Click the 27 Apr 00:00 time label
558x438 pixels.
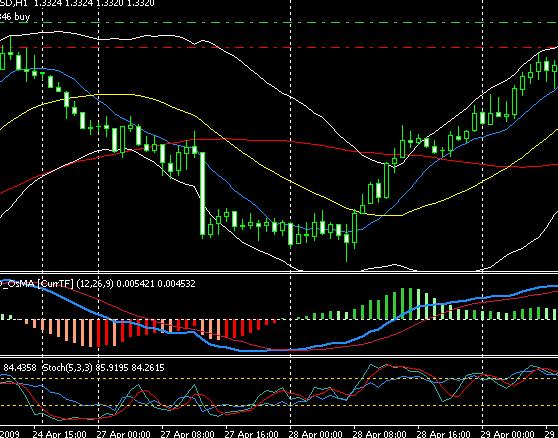coord(123,434)
